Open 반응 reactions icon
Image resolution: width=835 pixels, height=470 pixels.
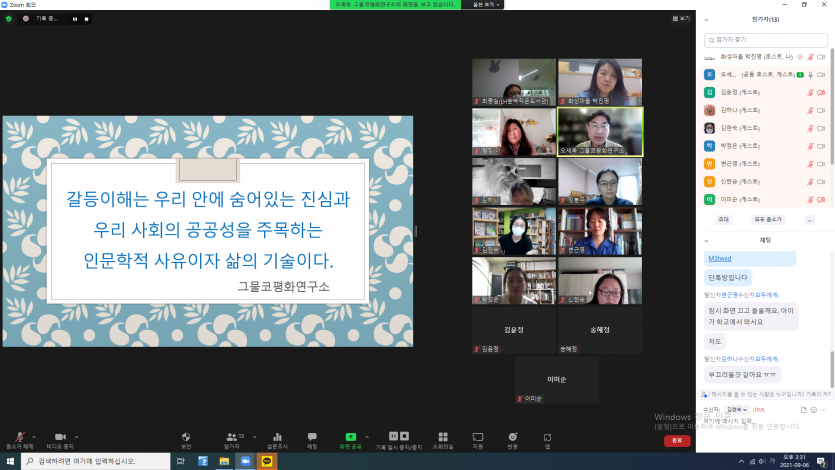tap(512, 436)
